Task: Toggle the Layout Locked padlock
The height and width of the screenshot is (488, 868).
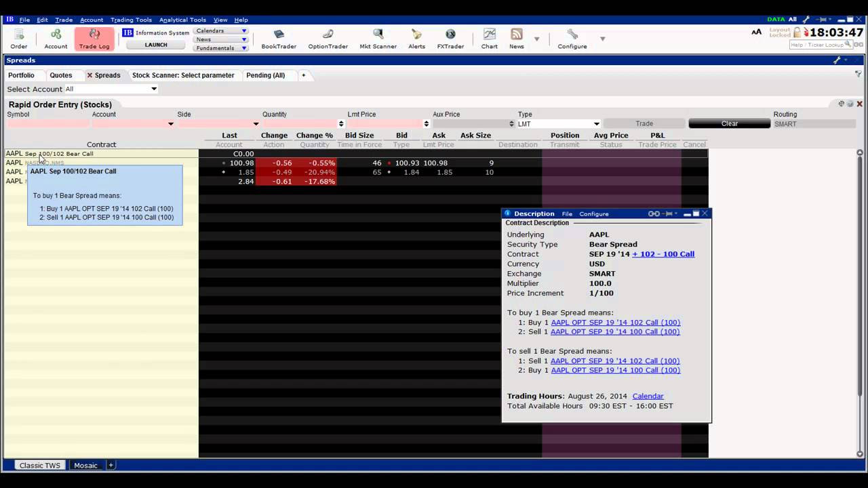Action: 797,32
